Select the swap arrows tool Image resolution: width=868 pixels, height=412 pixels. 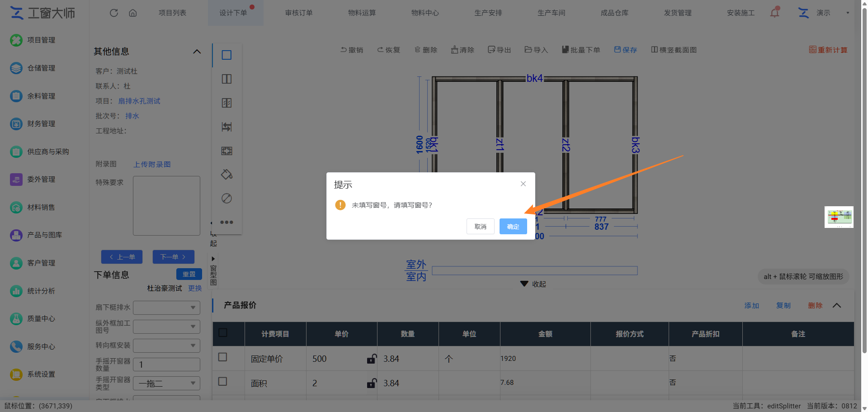227,127
